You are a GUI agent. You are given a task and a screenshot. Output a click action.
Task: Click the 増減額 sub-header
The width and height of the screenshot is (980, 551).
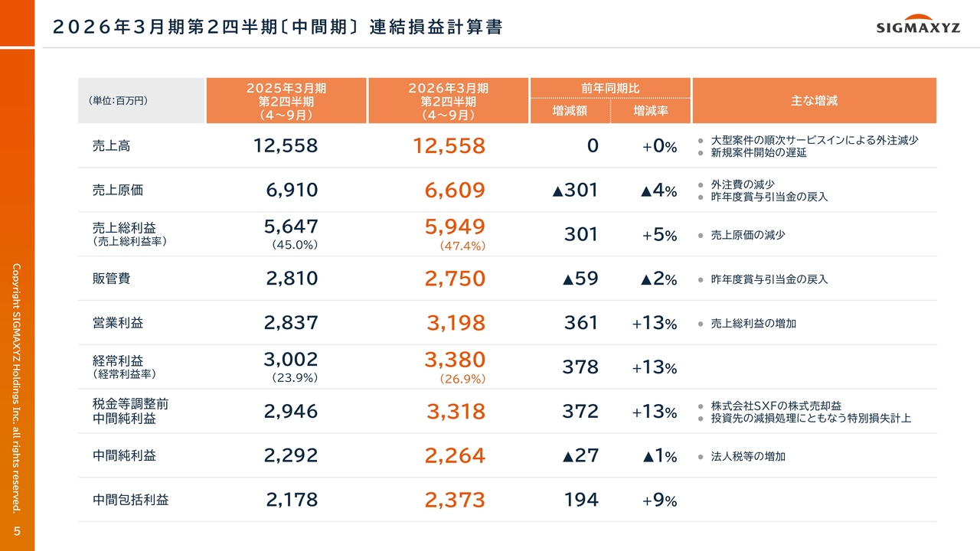click(570, 112)
